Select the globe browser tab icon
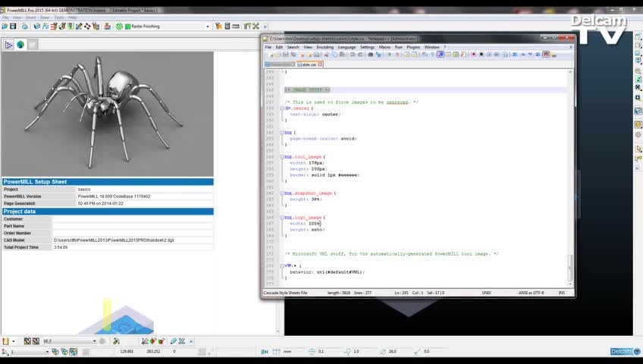 pos(20,45)
